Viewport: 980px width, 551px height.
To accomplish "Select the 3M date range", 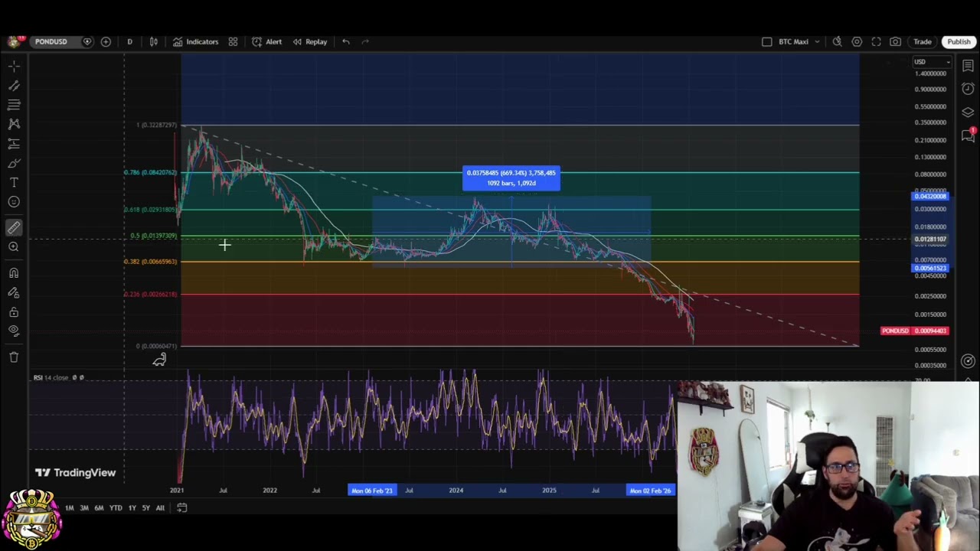I will pyautogui.click(x=84, y=508).
